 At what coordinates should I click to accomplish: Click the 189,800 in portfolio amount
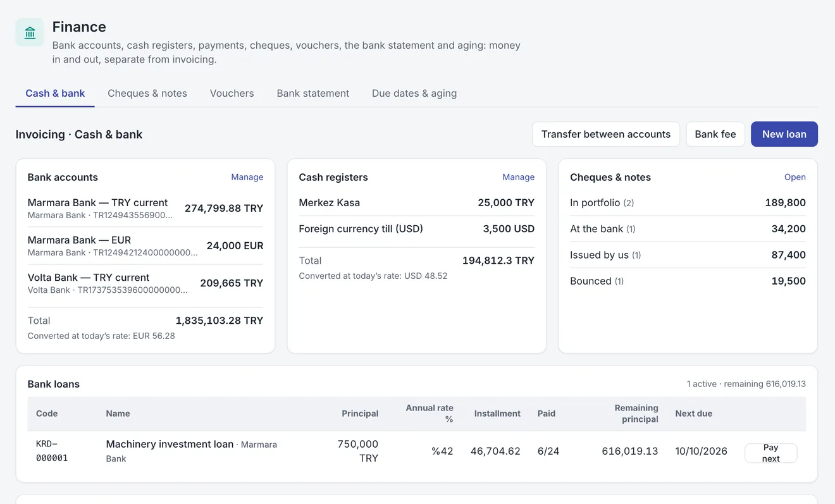[x=785, y=203]
